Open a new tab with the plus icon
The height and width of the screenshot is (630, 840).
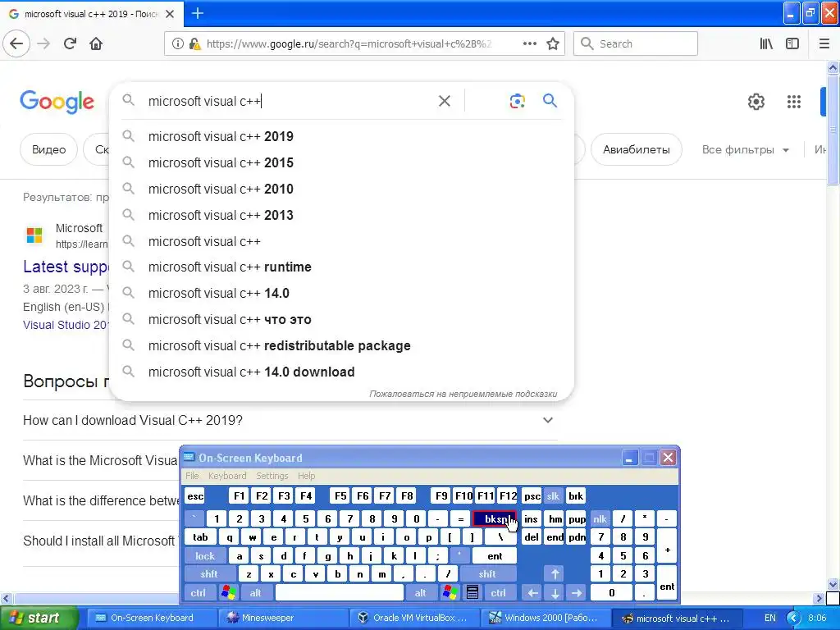pos(198,13)
